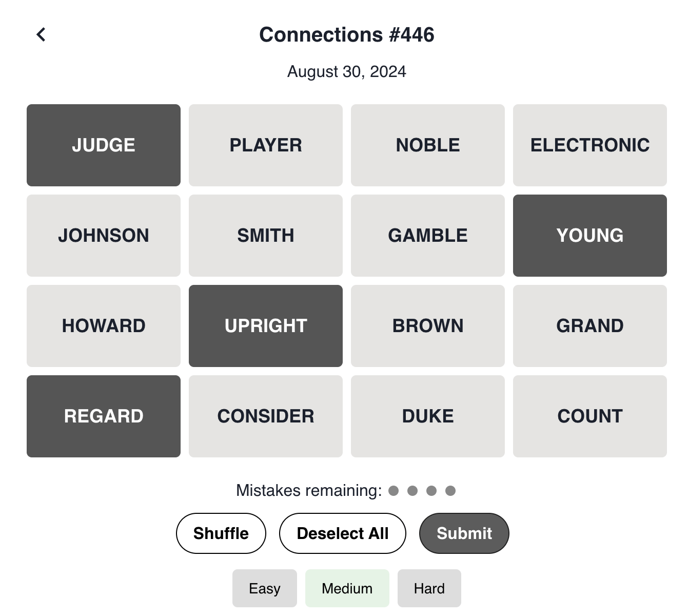Click Deselect All to clear selections
This screenshot has height=616, width=688.
tap(342, 533)
